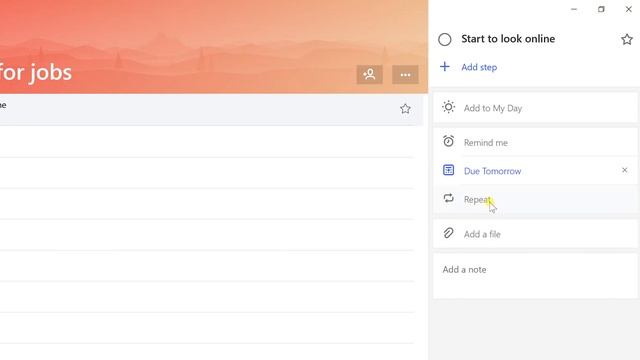Restore down the window
The height and width of the screenshot is (360, 640).
pyautogui.click(x=601, y=9)
